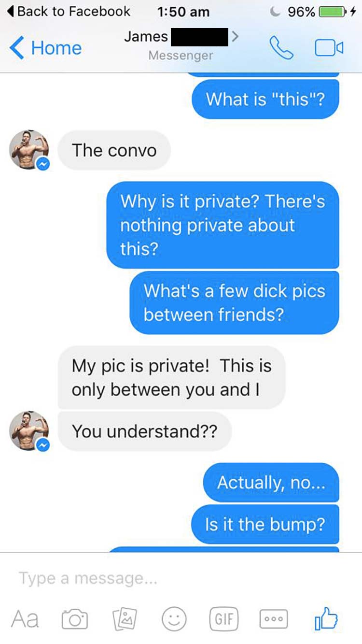362x644 pixels.
Task: Open the GIF picker
Action: point(224,619)
